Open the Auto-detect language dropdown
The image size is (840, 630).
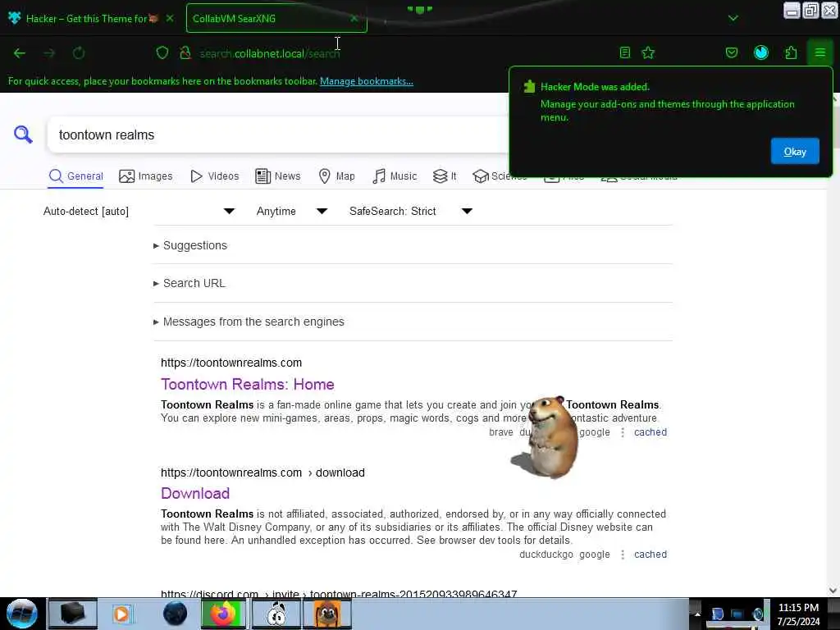coord(139,211)
